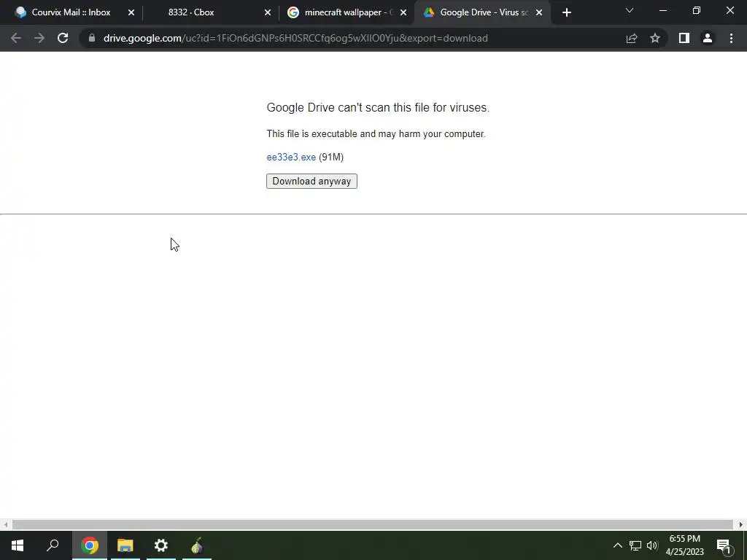
Task: Close the Google Drive tab
Action: (x=539, y=12)
